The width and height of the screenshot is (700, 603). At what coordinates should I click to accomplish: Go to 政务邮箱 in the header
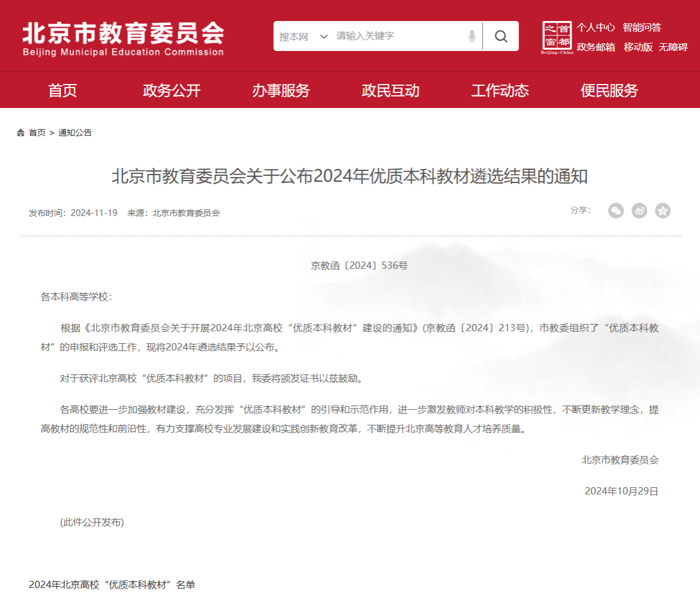click(x=596, y=47)
